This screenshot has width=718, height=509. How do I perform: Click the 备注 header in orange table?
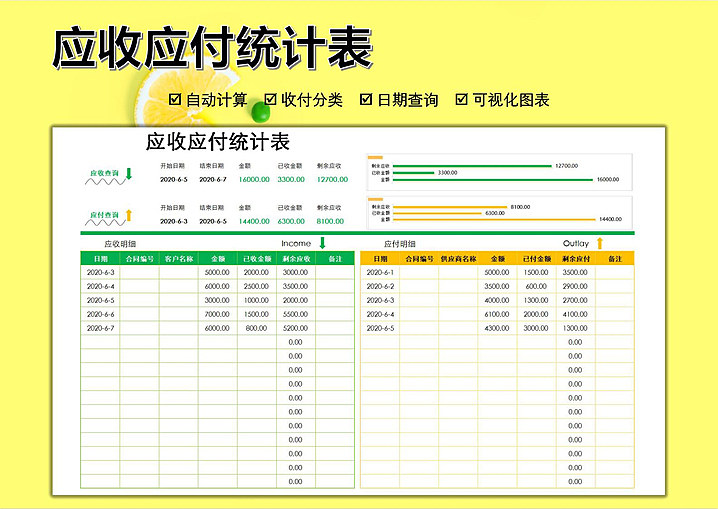click(x=615, y=259)
